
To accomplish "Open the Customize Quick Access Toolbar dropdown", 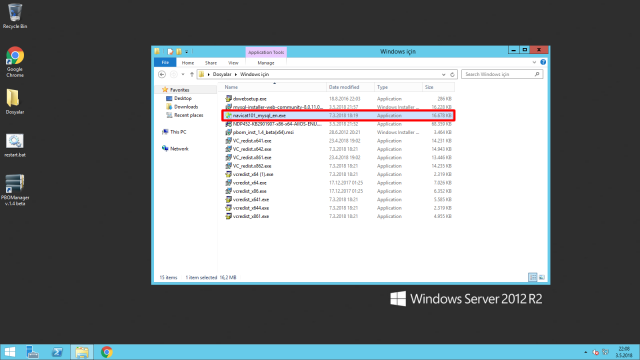I will tap(187, 51).
